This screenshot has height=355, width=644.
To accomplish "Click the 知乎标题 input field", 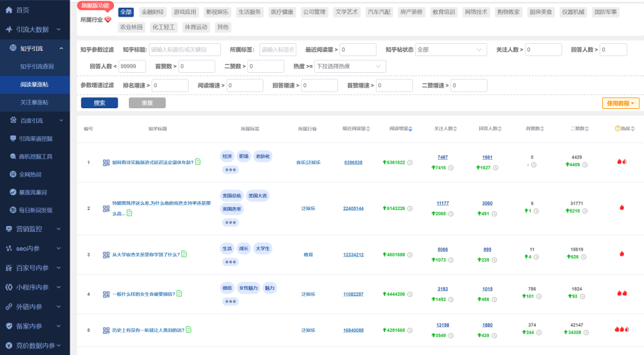I will point(185,50).
